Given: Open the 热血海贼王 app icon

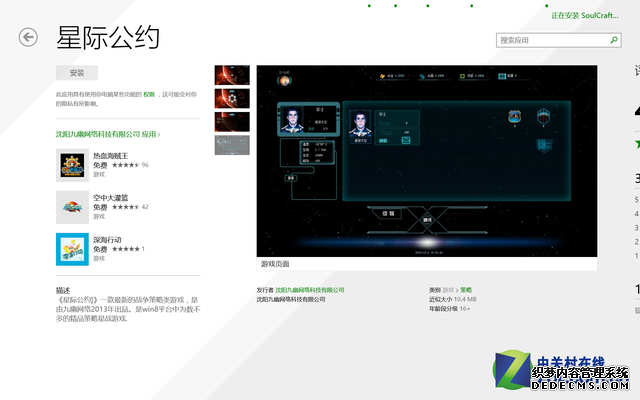Looking at the screenshot, I should tap(72, 165).
